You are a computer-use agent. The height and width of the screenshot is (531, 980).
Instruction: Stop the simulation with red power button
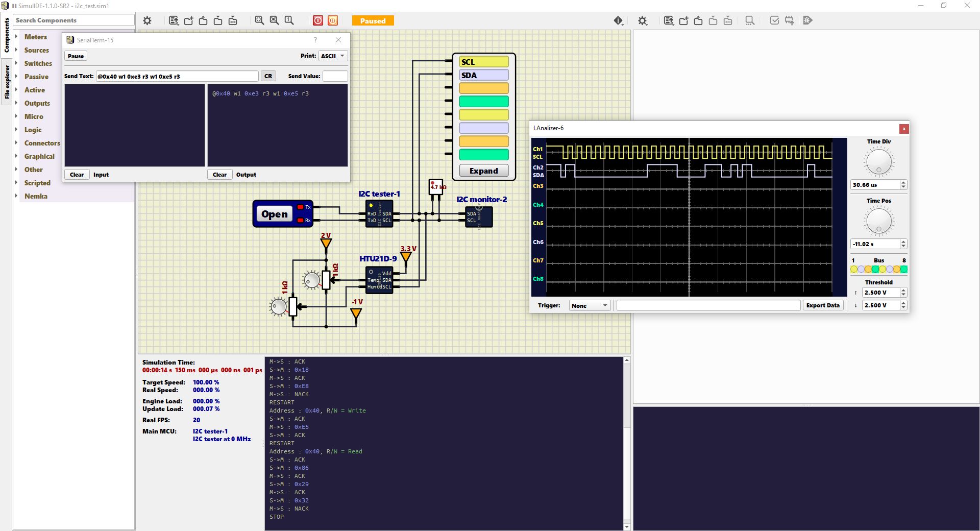coord(318,20)
